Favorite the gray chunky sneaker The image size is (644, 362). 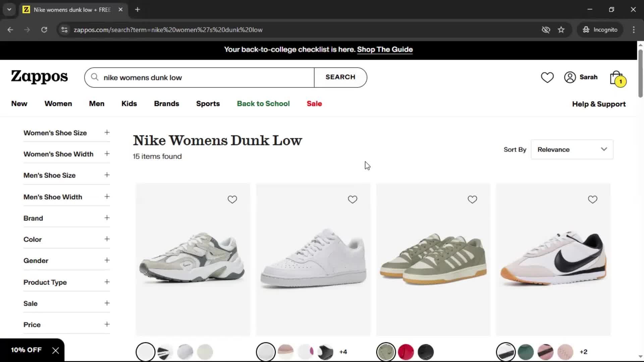click(232, 199)
